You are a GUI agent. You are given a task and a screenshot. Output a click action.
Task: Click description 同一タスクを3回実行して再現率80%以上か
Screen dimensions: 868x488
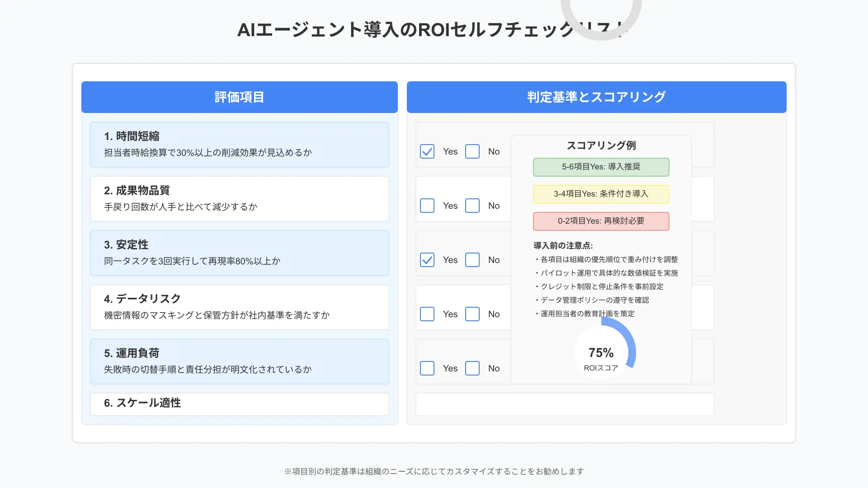pyautogui.click(x=192, y=261)
